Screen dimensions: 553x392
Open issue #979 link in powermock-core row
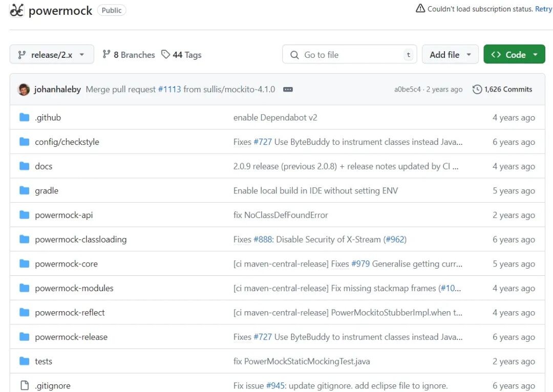pyautogui.click(x=360, y=264)
